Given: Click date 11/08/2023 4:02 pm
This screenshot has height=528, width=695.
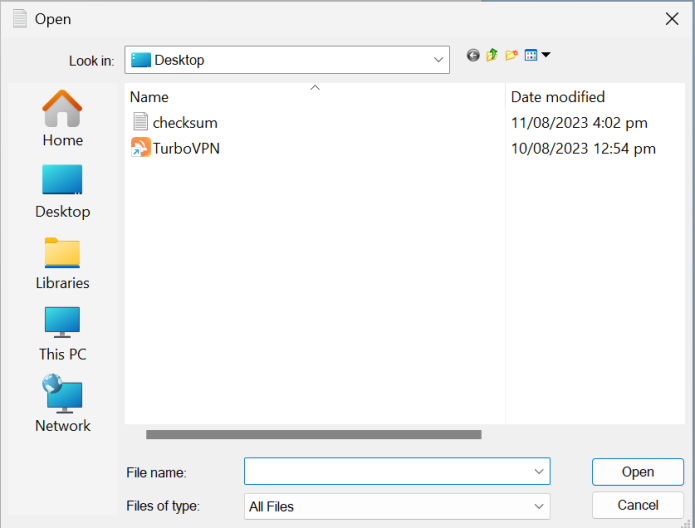Looking at the screenshot, I should point(579,123).
